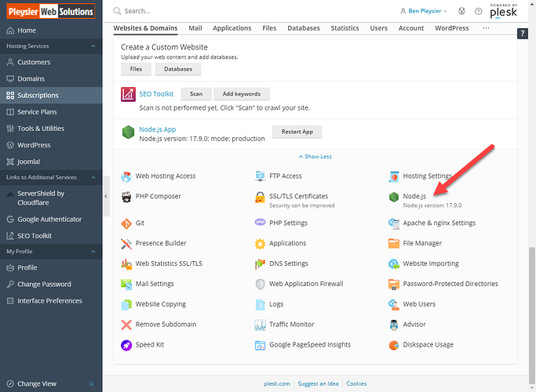Open the Node.js hexagon icon in tools grid
This screenshot has height=392, width=536.
[x=394, y=197]
